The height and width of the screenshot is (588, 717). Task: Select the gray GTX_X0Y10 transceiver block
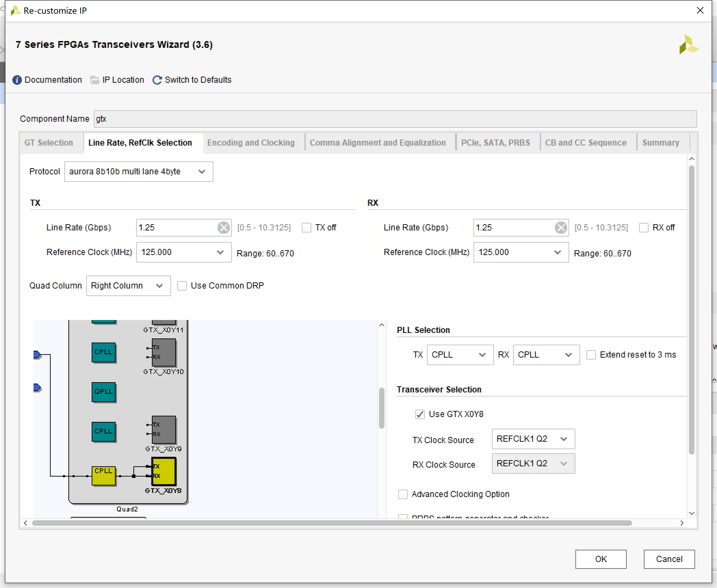[164, 352]
